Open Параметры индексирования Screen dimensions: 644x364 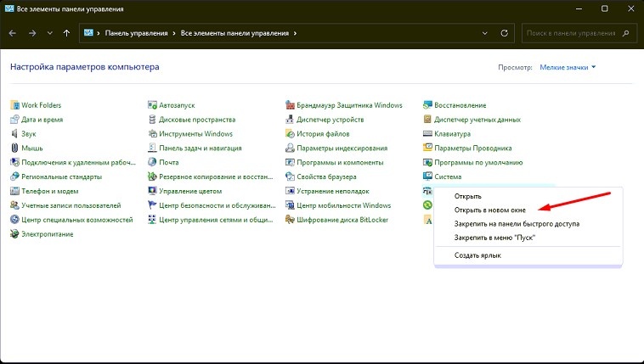pos(342,148)
